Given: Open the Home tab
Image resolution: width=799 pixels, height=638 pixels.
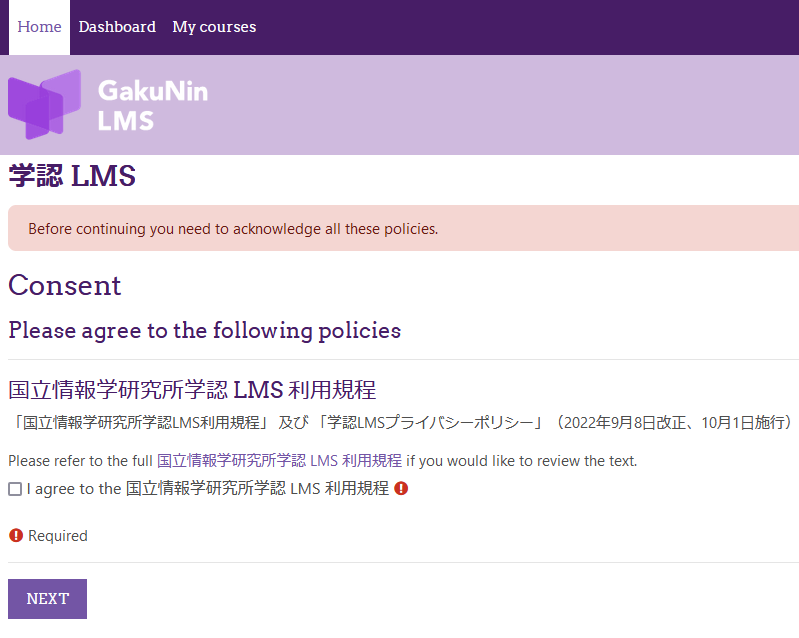Looking at the screenshot, I should tap(39, 27).
